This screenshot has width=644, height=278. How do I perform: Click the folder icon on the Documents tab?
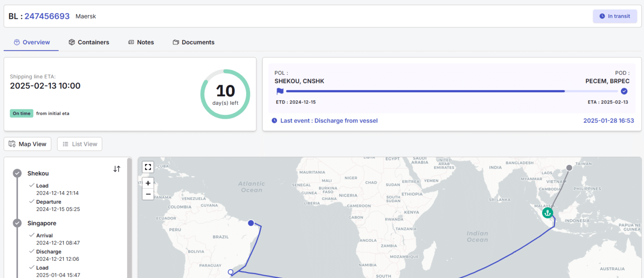pos(175,42)
